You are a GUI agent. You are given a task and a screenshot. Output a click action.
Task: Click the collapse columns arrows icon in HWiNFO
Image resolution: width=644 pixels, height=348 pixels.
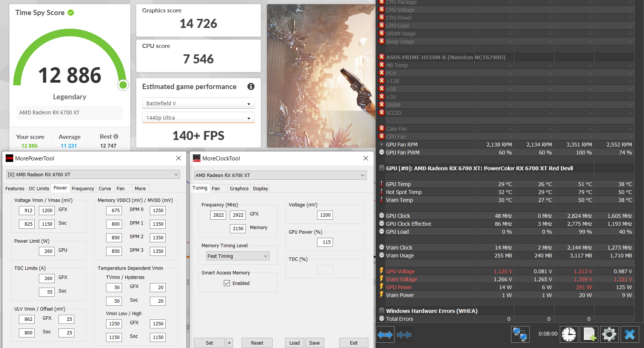click(x=404, y=334)
